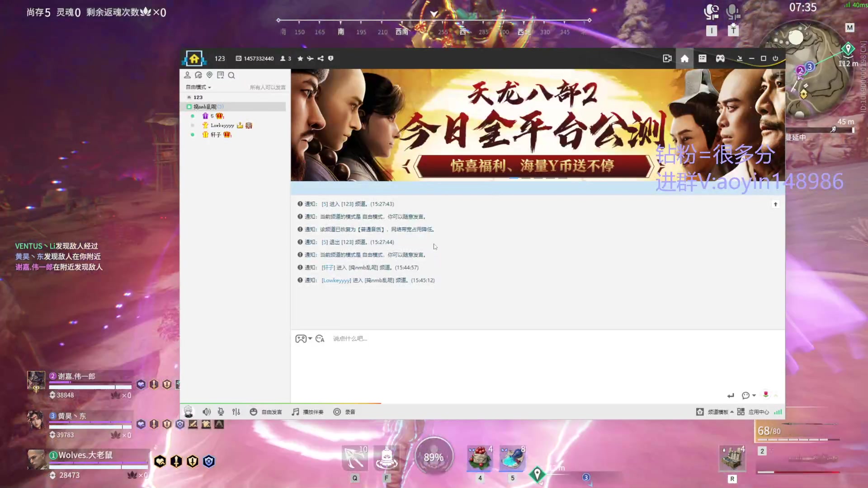868x488 pixels.
Task: Open my avatar in the bottom bar
Action: click(x=189, y=412)
